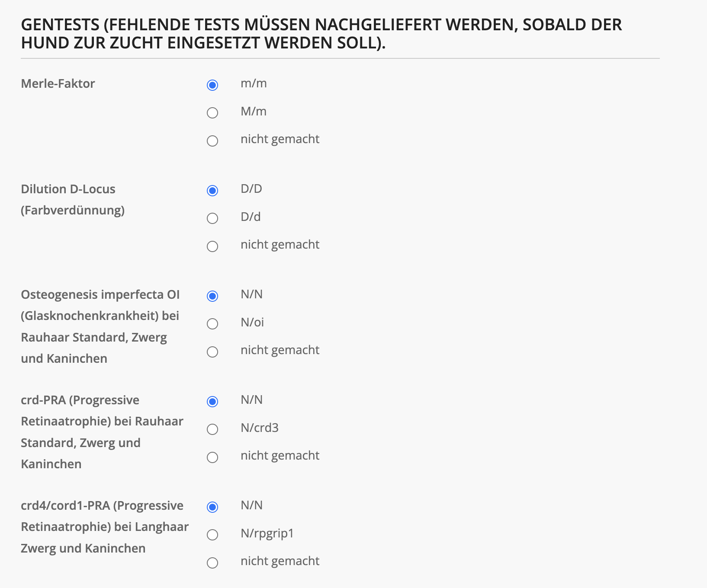Choose D/D for Dilution D-Locus
Viewport: 707px width, 588px height.
[x=212, y=191]
